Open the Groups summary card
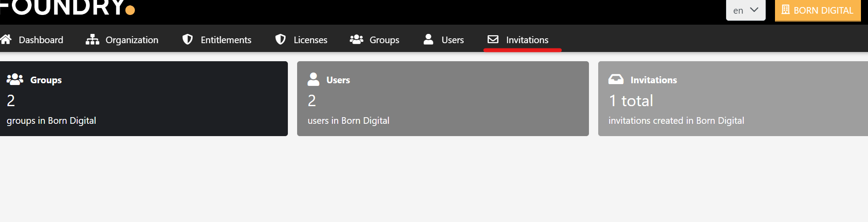This screenshot has height=222, width=868. [144, 99]
